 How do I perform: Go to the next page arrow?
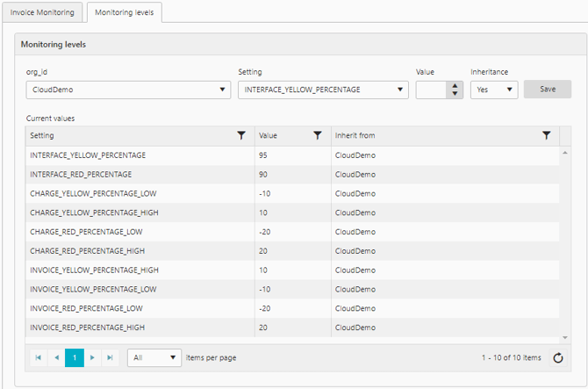[x=92, y=358]
